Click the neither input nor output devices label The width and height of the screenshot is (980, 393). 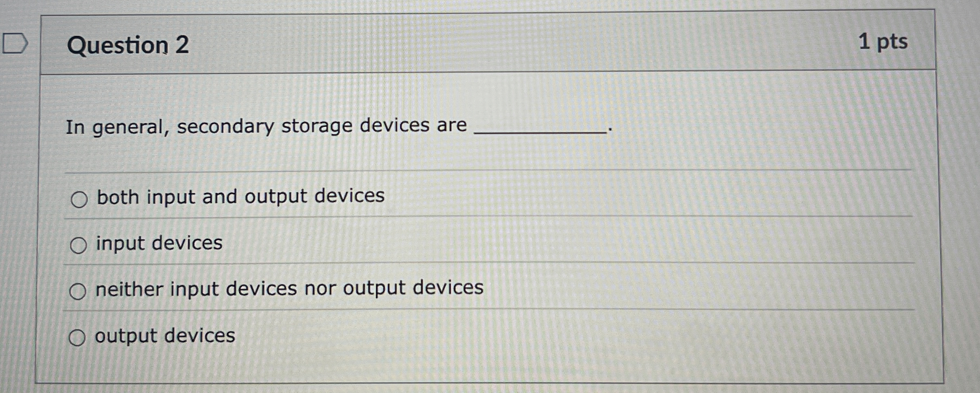point(289,288)
